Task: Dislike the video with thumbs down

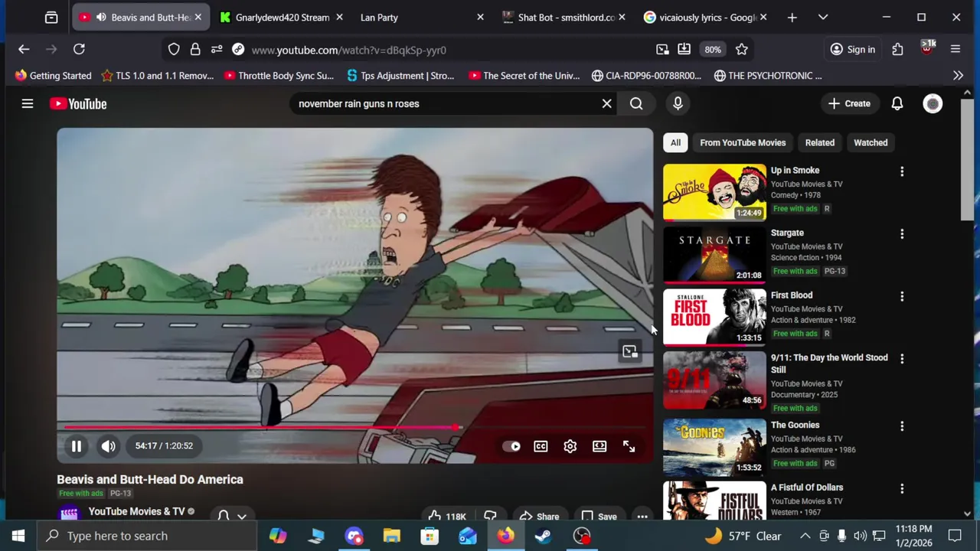Action: (491, 516)
